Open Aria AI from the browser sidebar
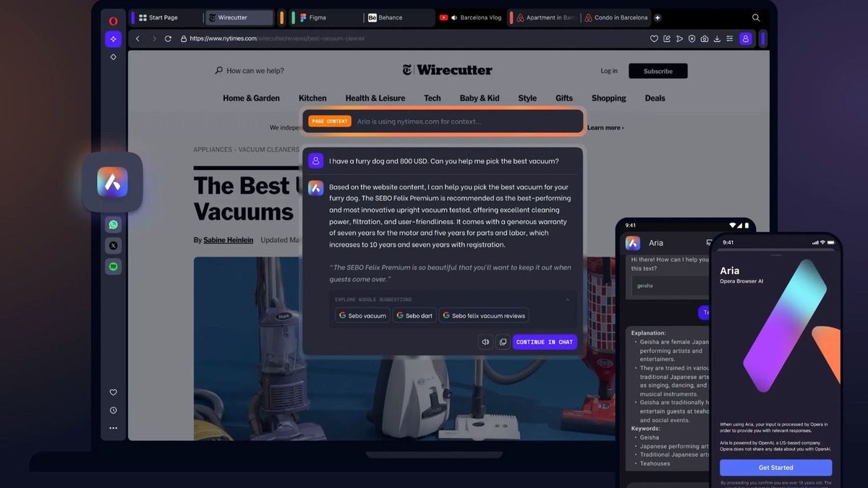Image resolution: width=868 pixels, height=488 pixels. 113,39
